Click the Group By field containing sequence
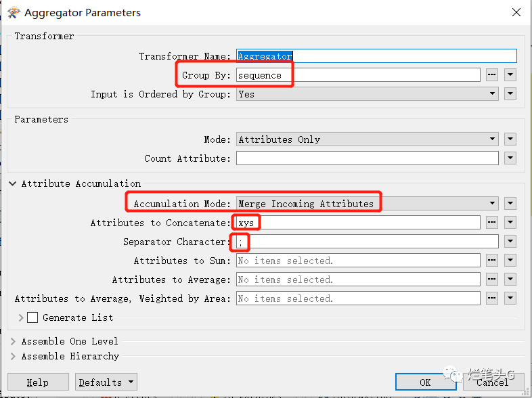Viewport: 532px width, 398px height. (358, 75)
